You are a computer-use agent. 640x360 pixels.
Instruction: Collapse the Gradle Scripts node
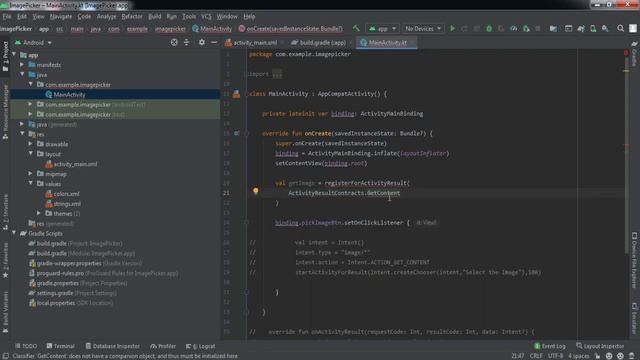tap(14, 233)
